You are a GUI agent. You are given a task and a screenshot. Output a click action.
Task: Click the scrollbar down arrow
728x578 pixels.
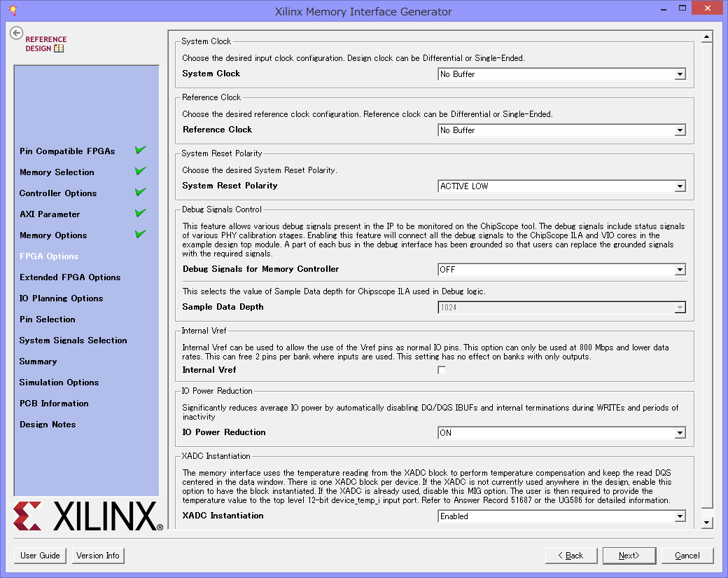tap(706, 523)
